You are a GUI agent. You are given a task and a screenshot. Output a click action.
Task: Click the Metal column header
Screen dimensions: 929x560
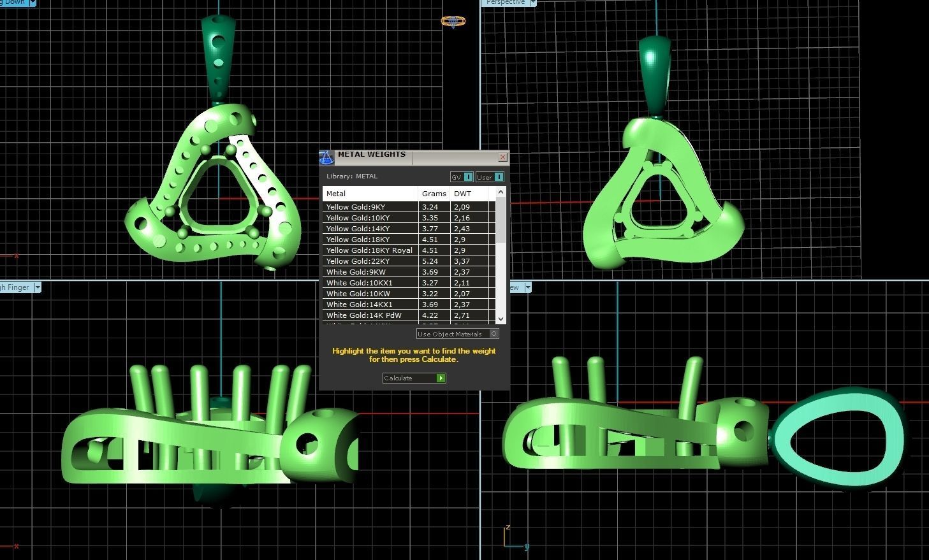[x=370, y=194]
